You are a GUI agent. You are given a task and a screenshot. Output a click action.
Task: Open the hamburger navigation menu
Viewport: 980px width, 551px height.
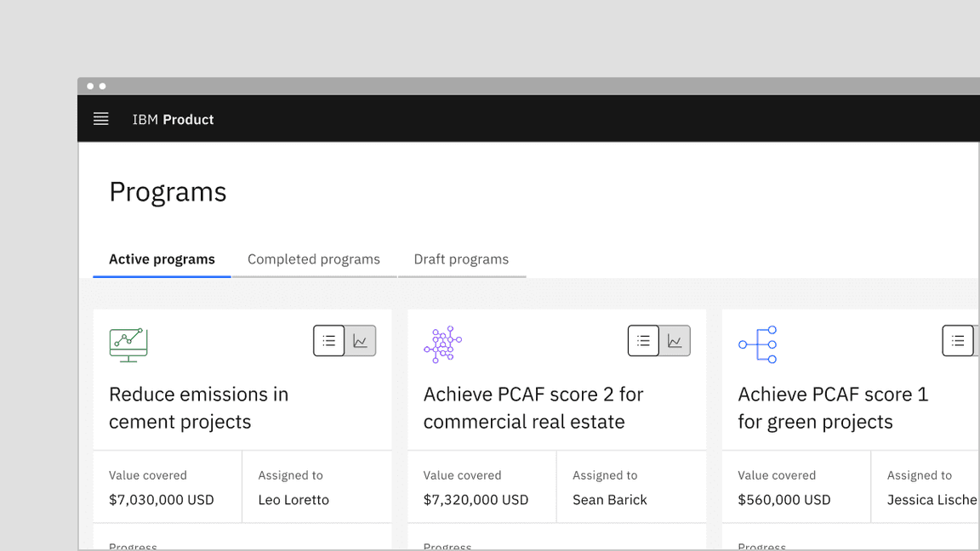tap(100, 119)
